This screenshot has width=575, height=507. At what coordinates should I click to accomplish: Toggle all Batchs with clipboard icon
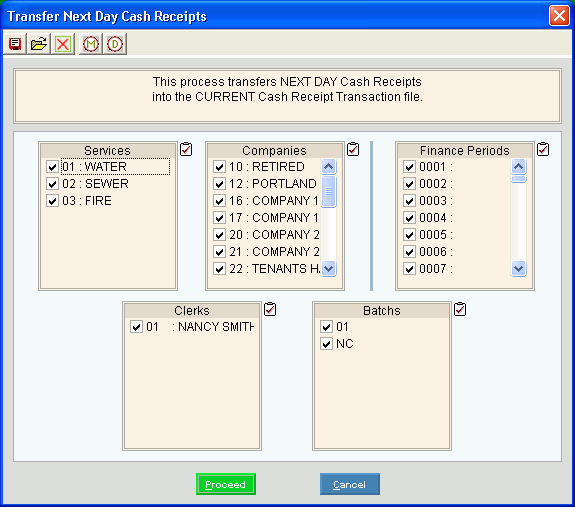click(x=460, y=309)
